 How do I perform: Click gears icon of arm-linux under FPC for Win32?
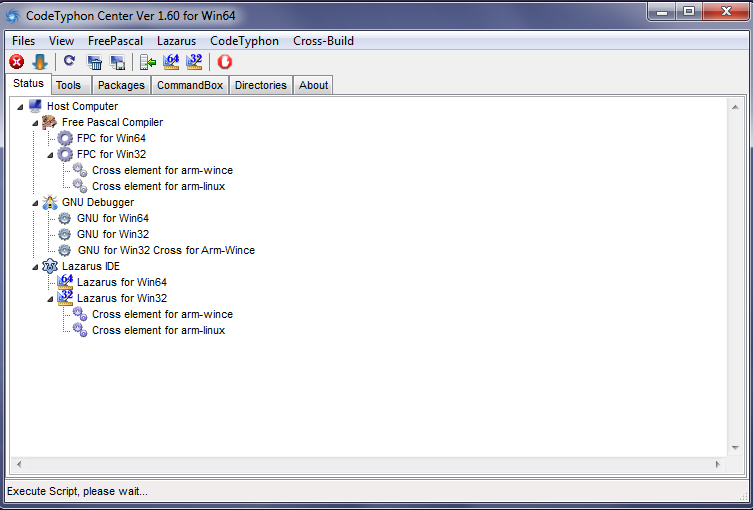pos(80,186)
